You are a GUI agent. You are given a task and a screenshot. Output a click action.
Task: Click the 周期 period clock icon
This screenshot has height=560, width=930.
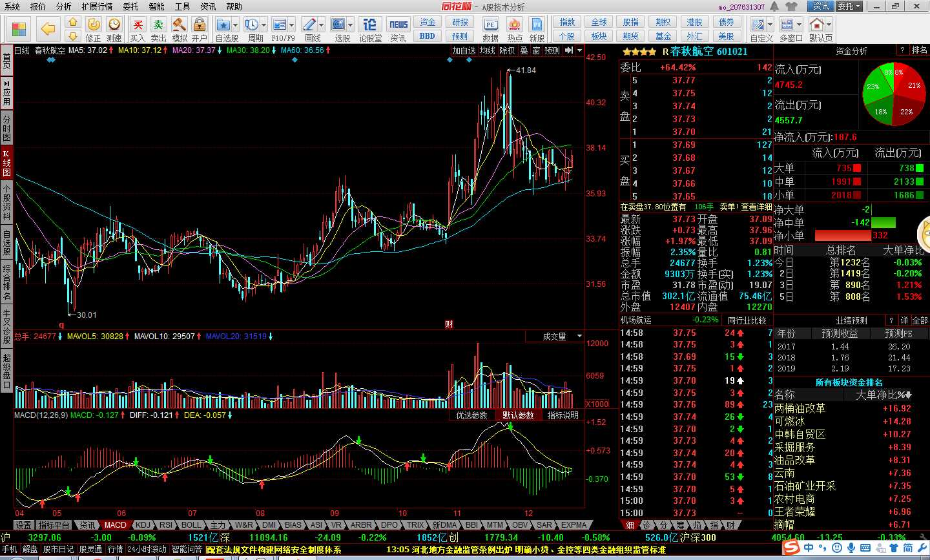[252, 25]
